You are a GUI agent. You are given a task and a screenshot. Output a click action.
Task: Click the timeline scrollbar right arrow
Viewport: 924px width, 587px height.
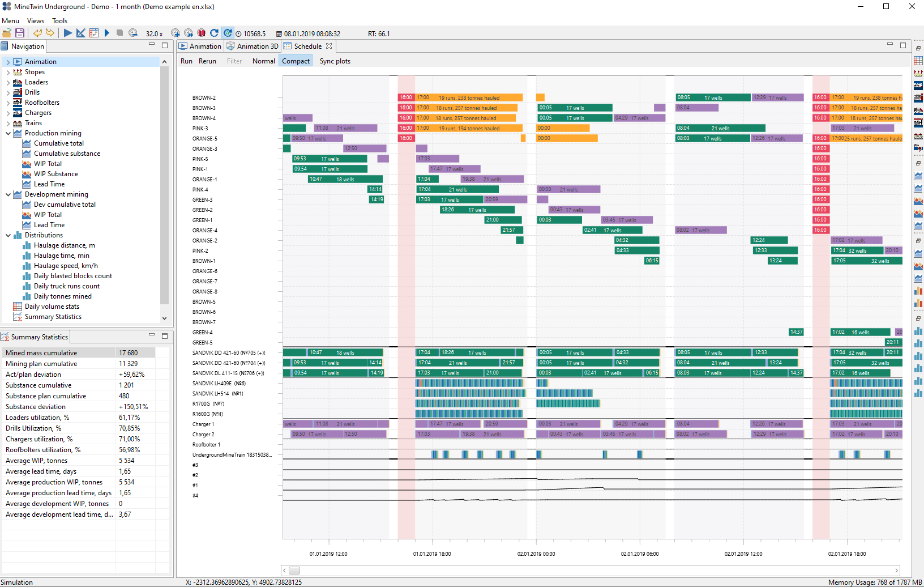click(x=897, y=571)
